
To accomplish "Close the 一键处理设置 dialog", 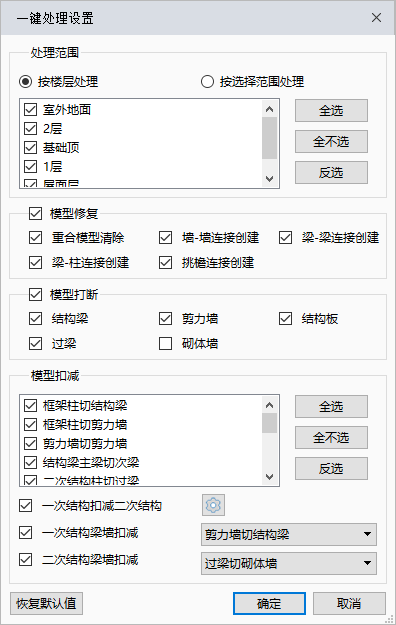I will (x=376, y=18).
